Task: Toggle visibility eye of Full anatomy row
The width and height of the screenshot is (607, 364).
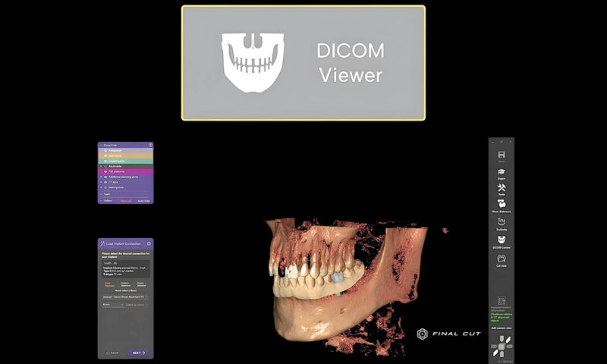Action: click(105, 171)
